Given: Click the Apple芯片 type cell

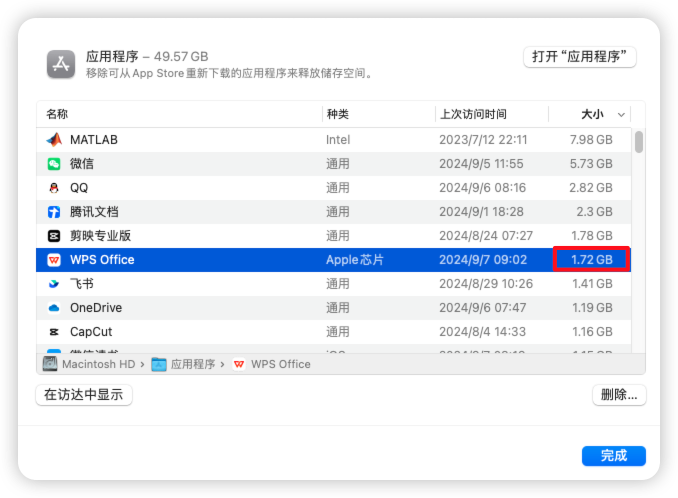Looking at the screenshot, I should pos(355,260).
